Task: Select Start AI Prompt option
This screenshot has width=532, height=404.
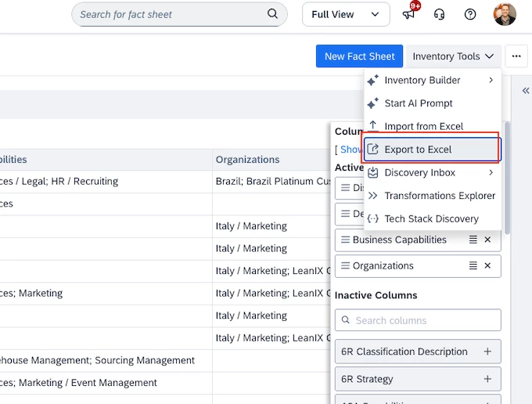Action: click(x=419, y=103)
